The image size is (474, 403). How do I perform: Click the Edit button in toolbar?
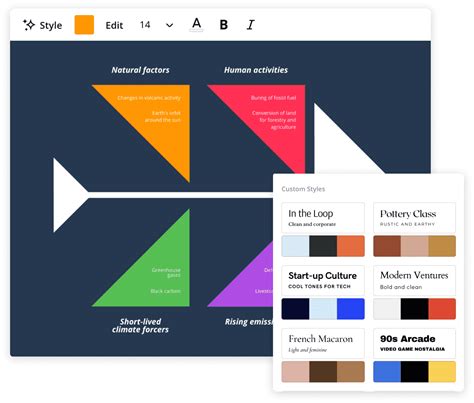coord(114,25)
